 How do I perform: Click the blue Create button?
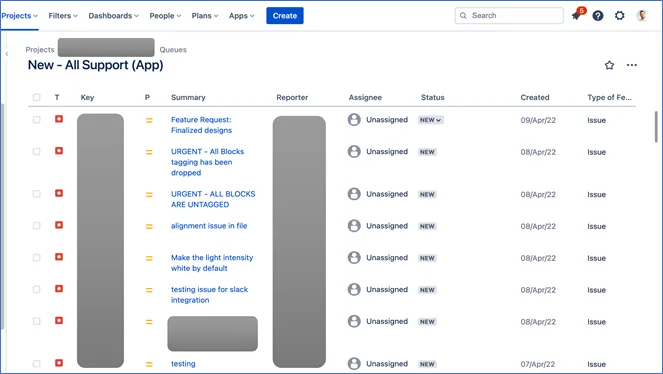coord(285,16)
